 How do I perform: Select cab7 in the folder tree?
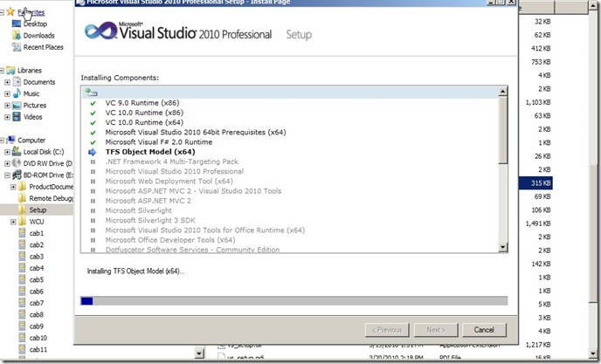click(x=37, y=303)
